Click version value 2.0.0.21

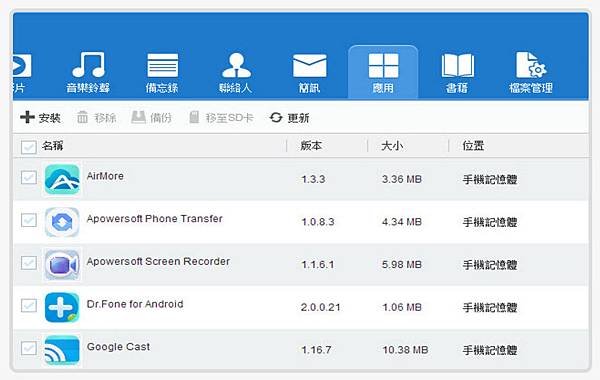coord(320,307)
